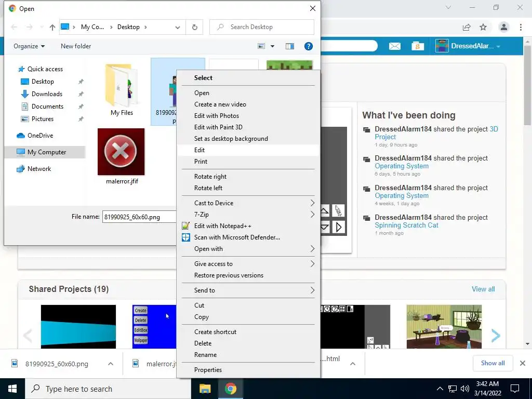
Task: Click the Change your view icon
Action: coord(261,46)
